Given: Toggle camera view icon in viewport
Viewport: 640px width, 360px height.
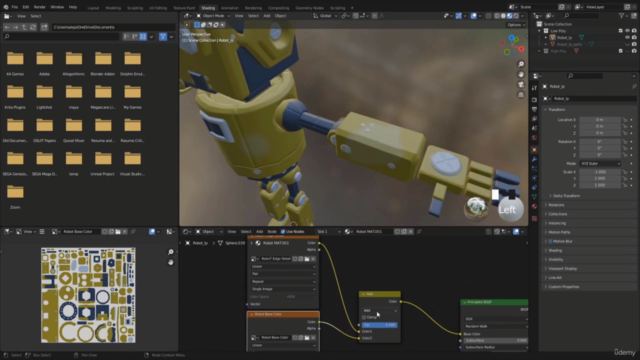Looking at the screenshot, I should 521,84.
